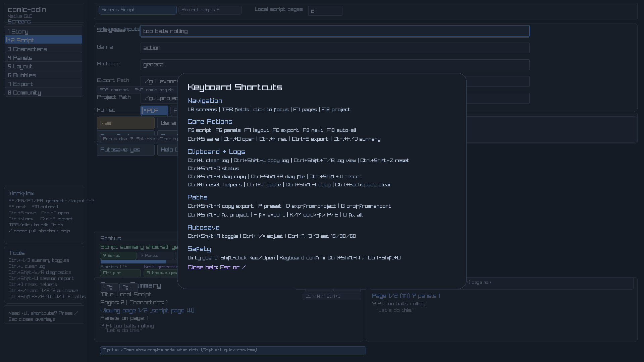Viewport: 644px width, 362px height.
Task: Toggle the Autosave: yes button
Action: point(126,150)
